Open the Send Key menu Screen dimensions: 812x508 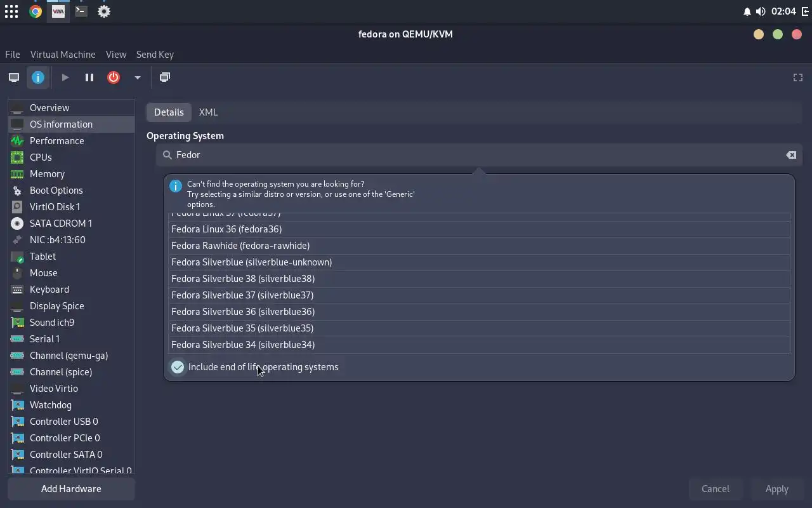[x=155, y=55]
